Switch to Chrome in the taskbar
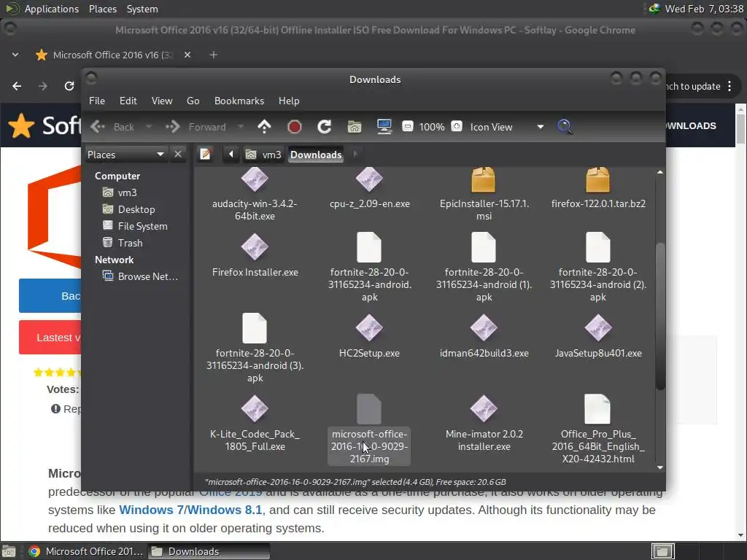The image size is (747, 560). (86, 551)
